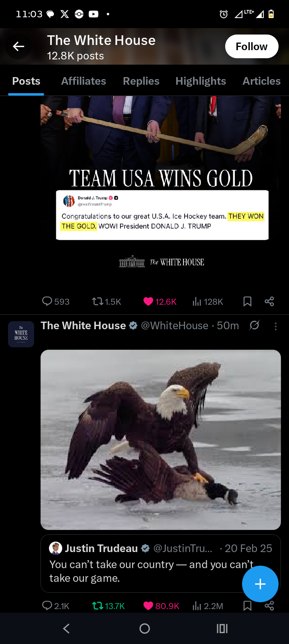The image size is (289, 644).
Task: Repost the Team USA Wins Gold post
Action: (106, 302)
